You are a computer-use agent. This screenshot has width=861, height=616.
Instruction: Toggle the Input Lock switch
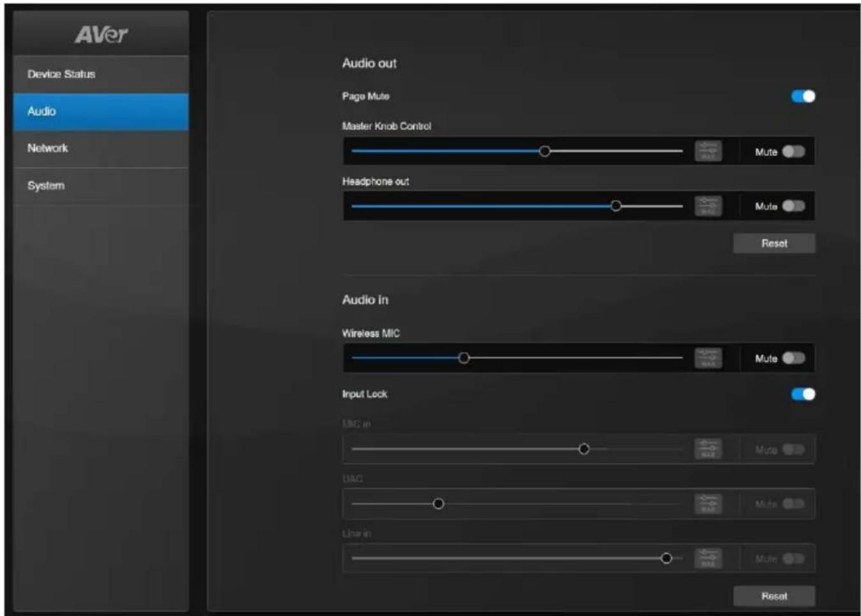(803, 394)
